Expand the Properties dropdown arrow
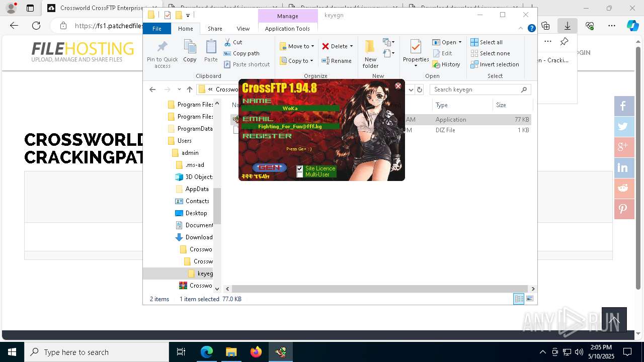The image size is (644, 362). pyautogui.click(x=416, y=66)
